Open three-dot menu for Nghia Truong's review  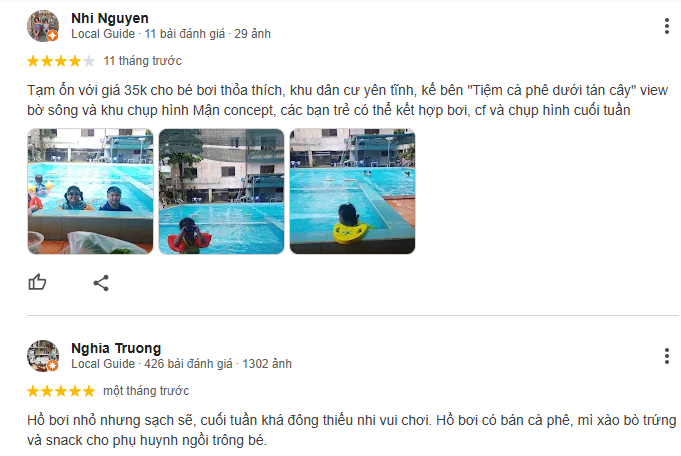[x=666, y=356]
